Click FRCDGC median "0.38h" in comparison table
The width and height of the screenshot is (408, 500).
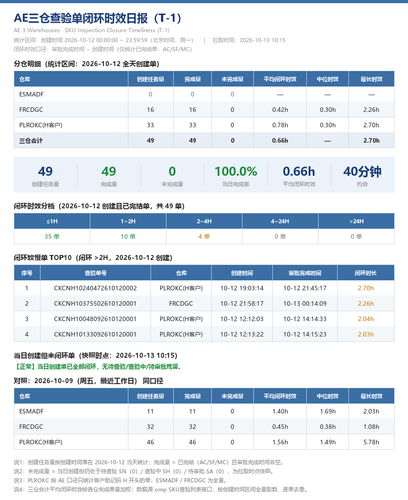tap(328, 427)
